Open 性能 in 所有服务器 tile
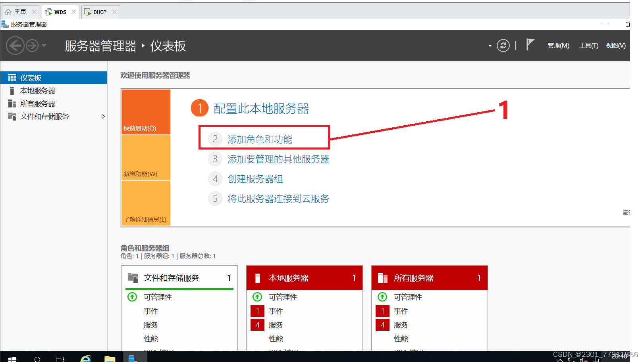This screenshot has width=644, height=362. [x=401, y=339]
